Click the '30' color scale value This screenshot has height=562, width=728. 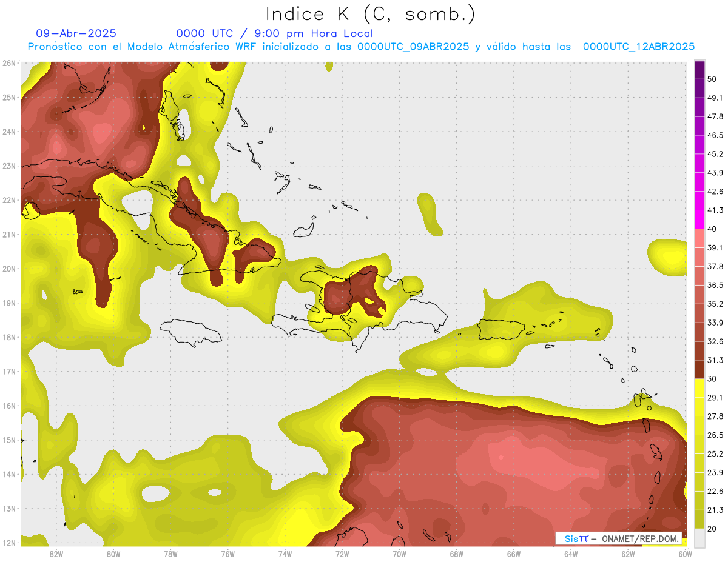(x=712, y=379)
